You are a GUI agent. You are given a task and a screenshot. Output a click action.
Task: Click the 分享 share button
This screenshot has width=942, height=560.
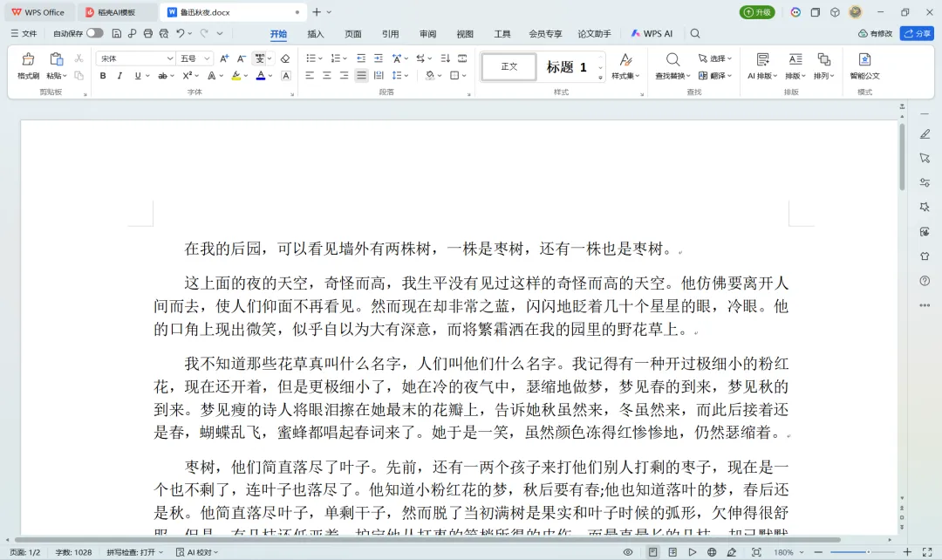pyautogui.click(x=917, y=34)
